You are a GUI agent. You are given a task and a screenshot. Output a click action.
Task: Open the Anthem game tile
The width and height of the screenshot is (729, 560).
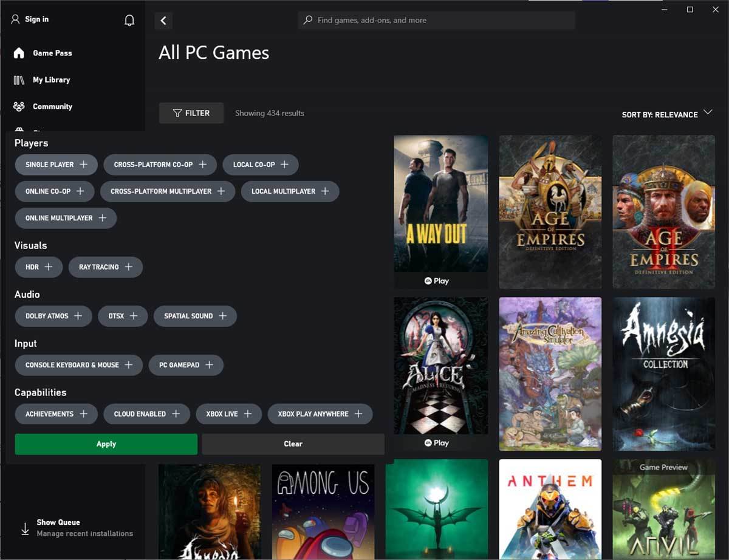tap(550, 510)
